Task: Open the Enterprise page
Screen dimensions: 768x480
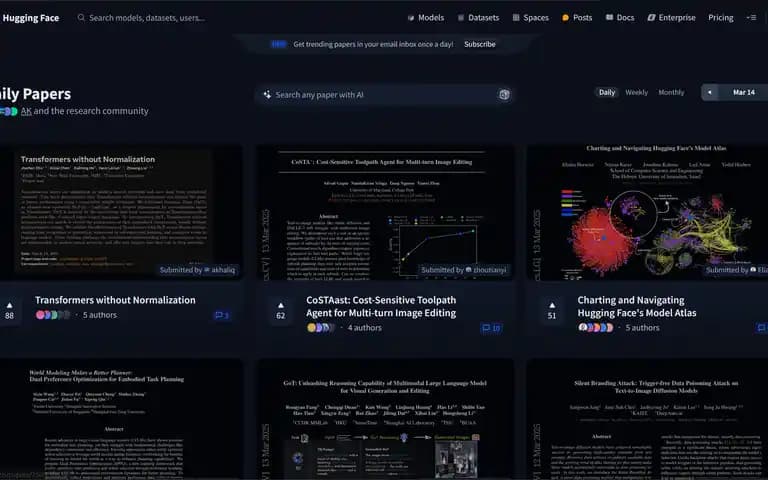Action: point(671,18)
